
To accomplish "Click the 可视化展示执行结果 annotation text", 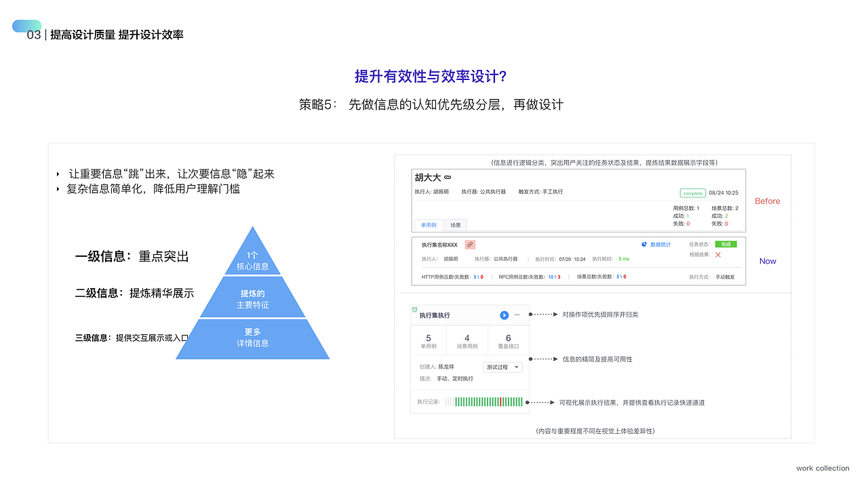I will pyautogui.click(x=632, y=403).
